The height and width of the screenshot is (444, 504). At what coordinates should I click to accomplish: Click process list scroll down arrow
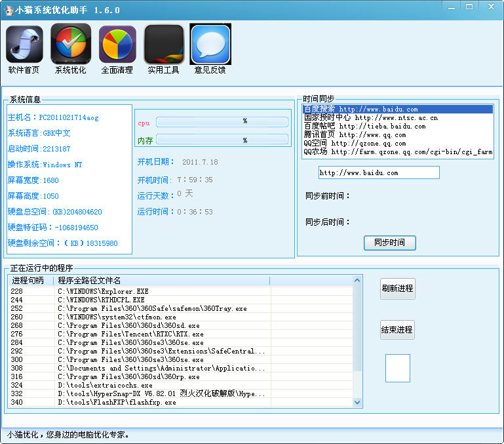(x=357, y=402)
